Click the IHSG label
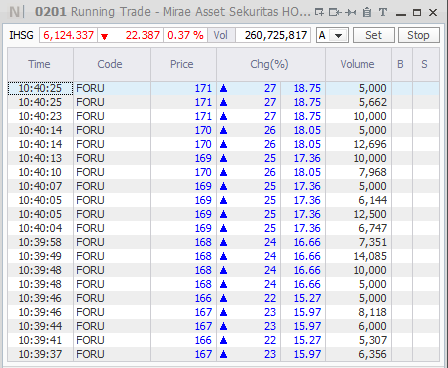 tap(21, 35)
